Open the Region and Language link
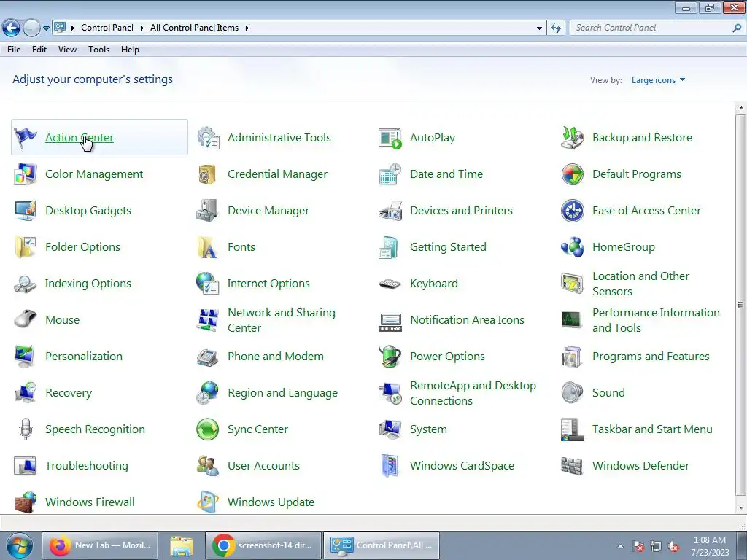747x560 pixels. [282, 393]
